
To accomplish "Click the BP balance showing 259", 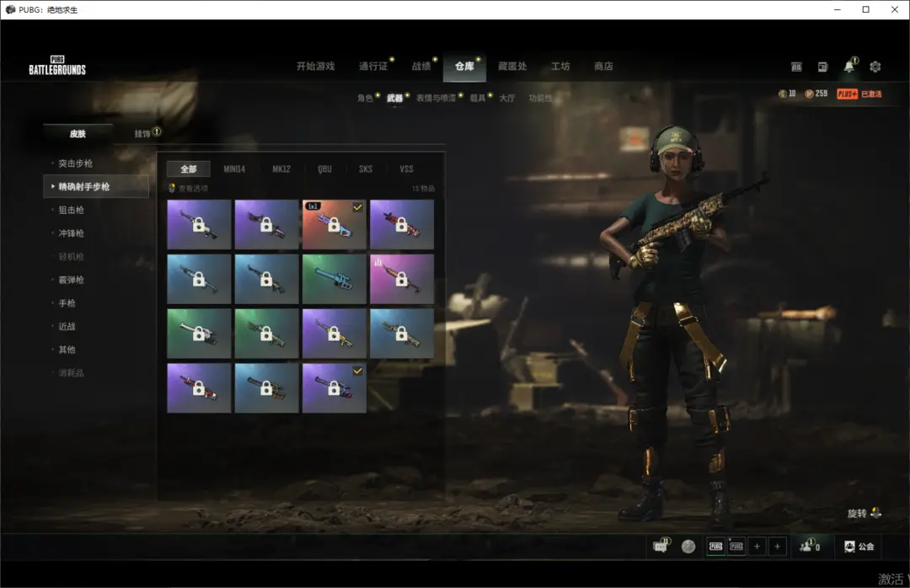I will [x=816, y=94].
